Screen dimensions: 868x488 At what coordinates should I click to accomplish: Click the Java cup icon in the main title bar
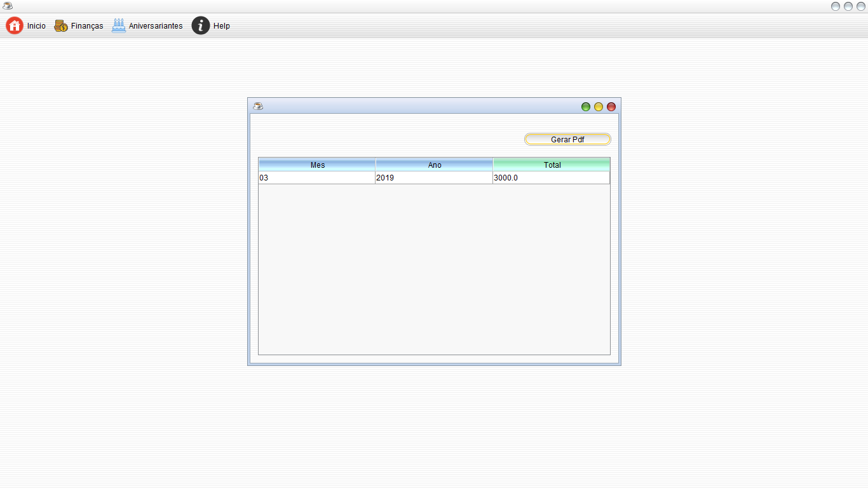click(x=8, y=6)
